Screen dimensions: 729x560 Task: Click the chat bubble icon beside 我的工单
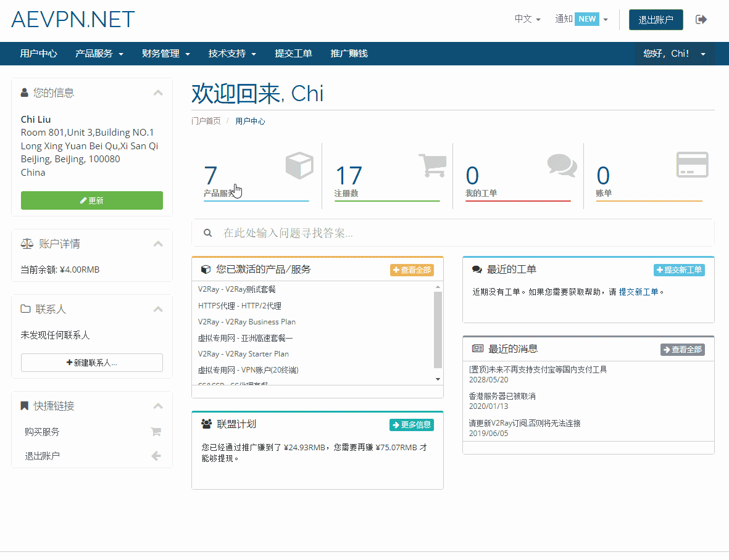(562, 164)
